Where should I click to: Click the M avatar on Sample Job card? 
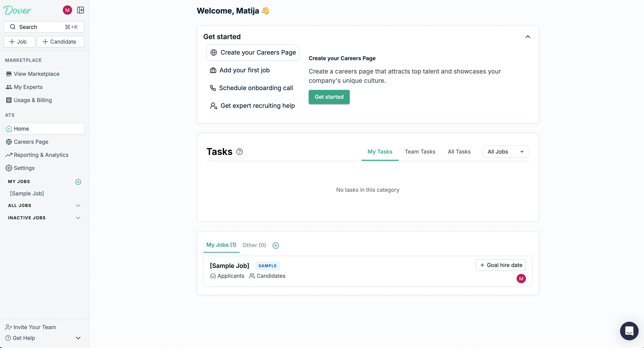[521, 278]
